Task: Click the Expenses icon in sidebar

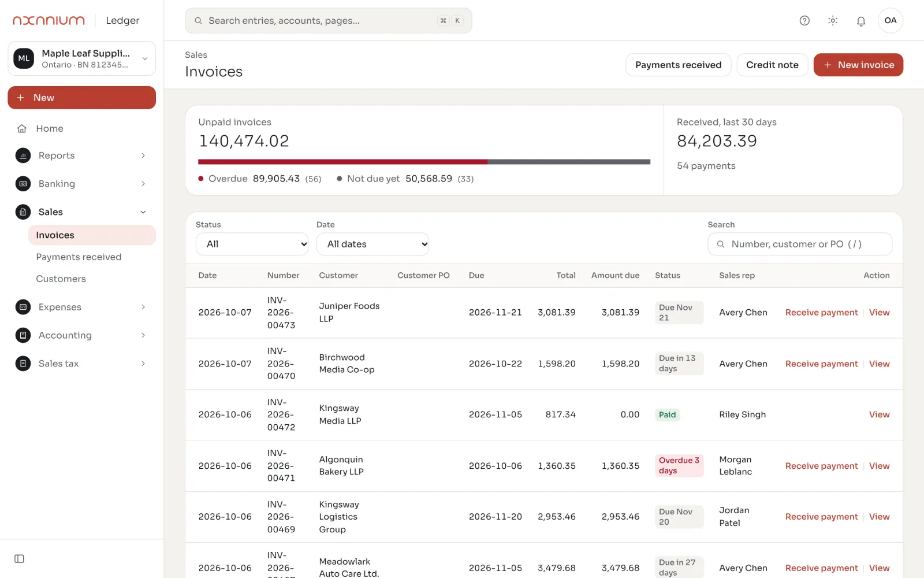Action: 23,307
